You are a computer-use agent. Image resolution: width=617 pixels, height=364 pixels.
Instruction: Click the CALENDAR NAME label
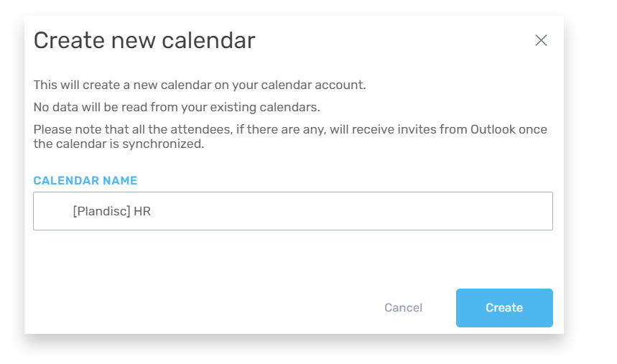point(85,181)
